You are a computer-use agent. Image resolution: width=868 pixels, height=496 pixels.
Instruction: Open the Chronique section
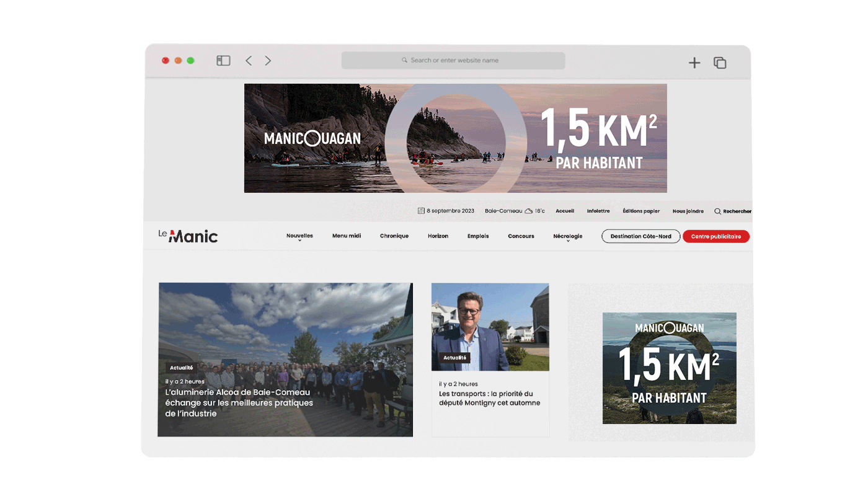coord(394,236)
